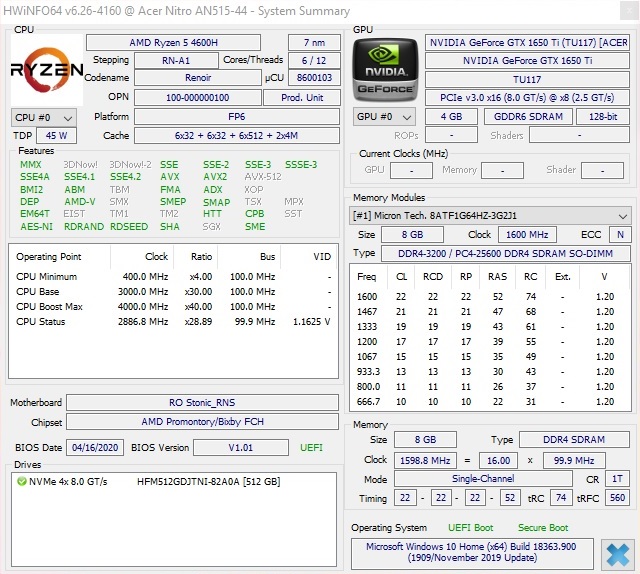
Task: Click the AVX-512 greyed feature label
Action: point(263,177)
